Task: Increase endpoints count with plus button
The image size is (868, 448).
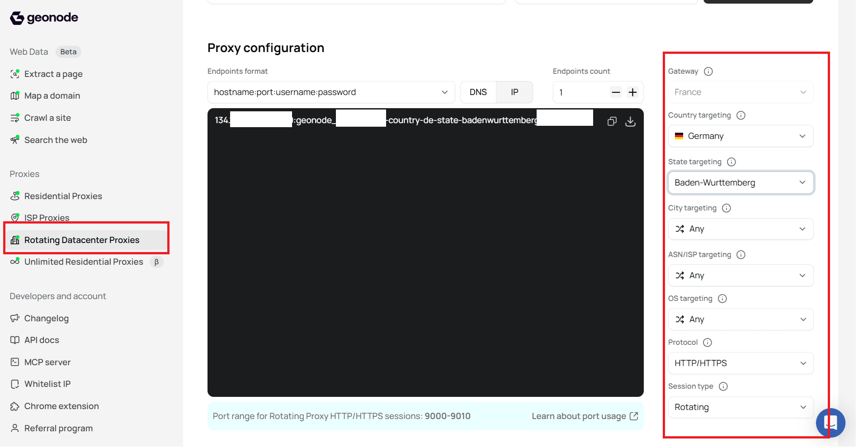Action: (633, 92)
